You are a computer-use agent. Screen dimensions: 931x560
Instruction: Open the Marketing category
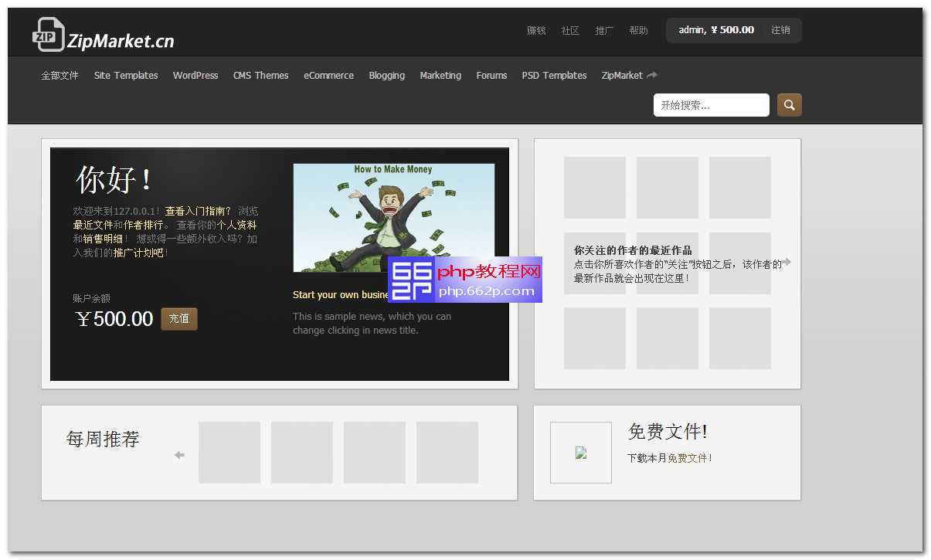pyautogui.click(x=440, y=76)
